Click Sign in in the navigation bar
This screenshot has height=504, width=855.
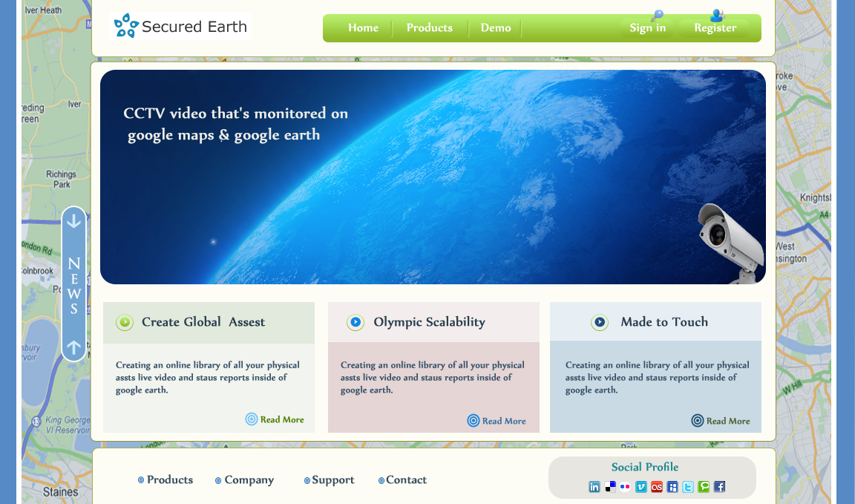tap(648, 27)
